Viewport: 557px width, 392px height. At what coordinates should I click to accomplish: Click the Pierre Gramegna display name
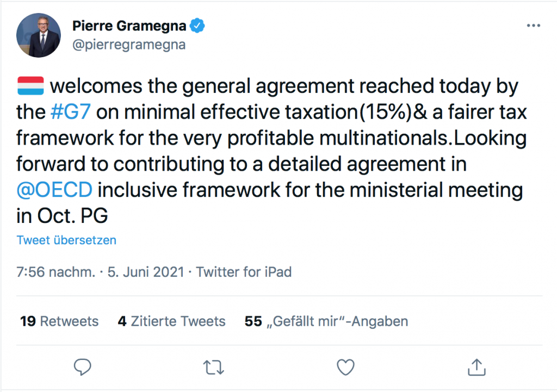(x=129, y=26)
